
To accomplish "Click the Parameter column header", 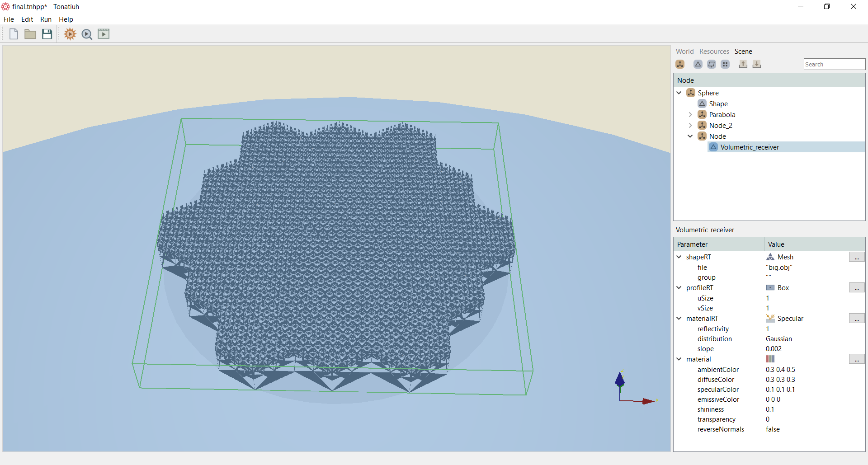I will tap(719, 244).
